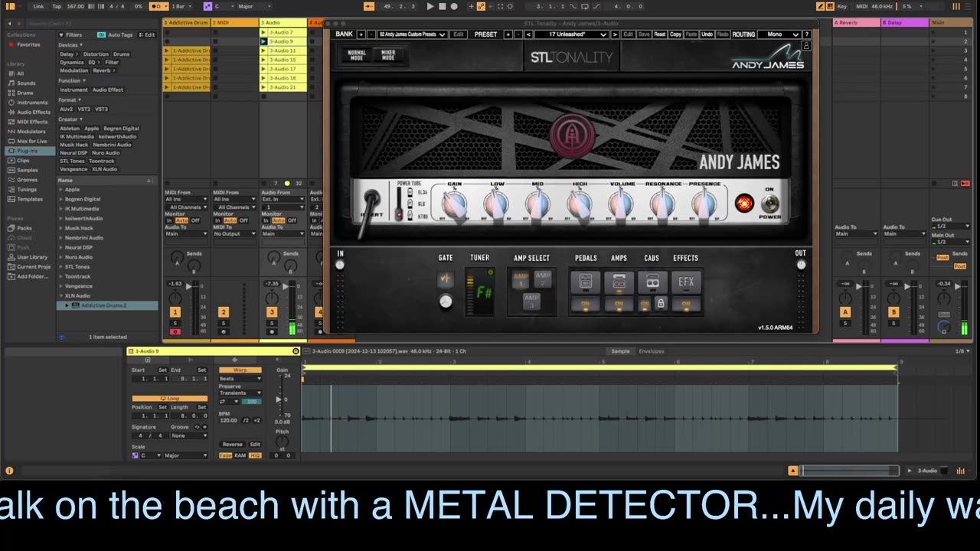Collapse the XLN Audio plug-in folder
This screenshot has height=551, width=980.
pyautogui.click(x=61, y=295)
